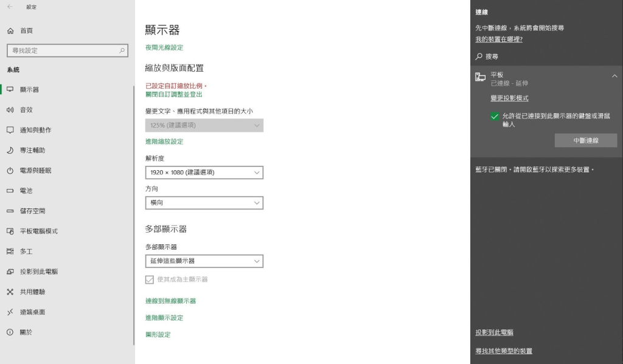Click the 平板 connected device icon
Screen dimensions: 623x364
(480, 77)
